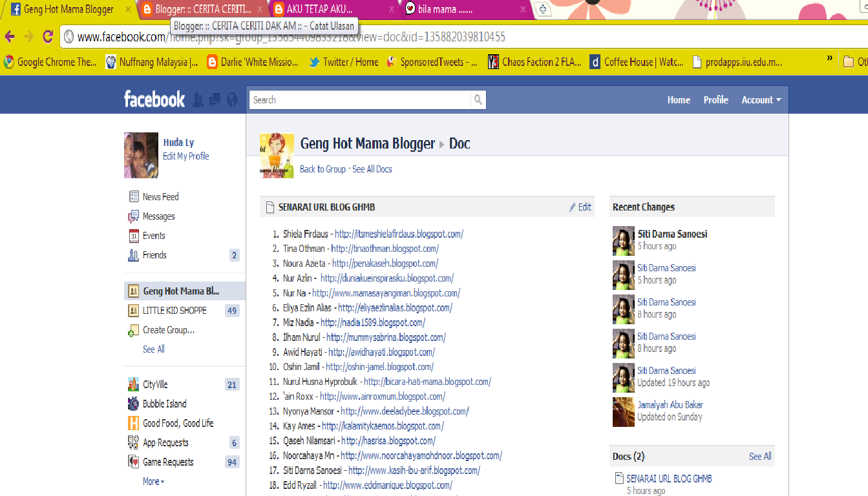Click Jamalyah Abu Bakar name
Image resolution: width=868 pixels, height=496 pixels.
click(x=670, y=405)
